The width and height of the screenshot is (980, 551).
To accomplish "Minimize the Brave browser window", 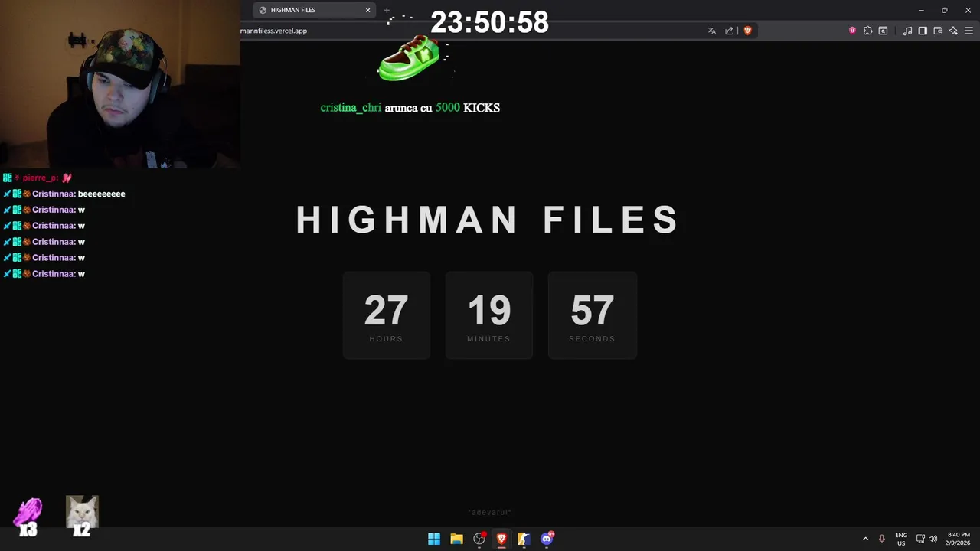I will [921, 10].
